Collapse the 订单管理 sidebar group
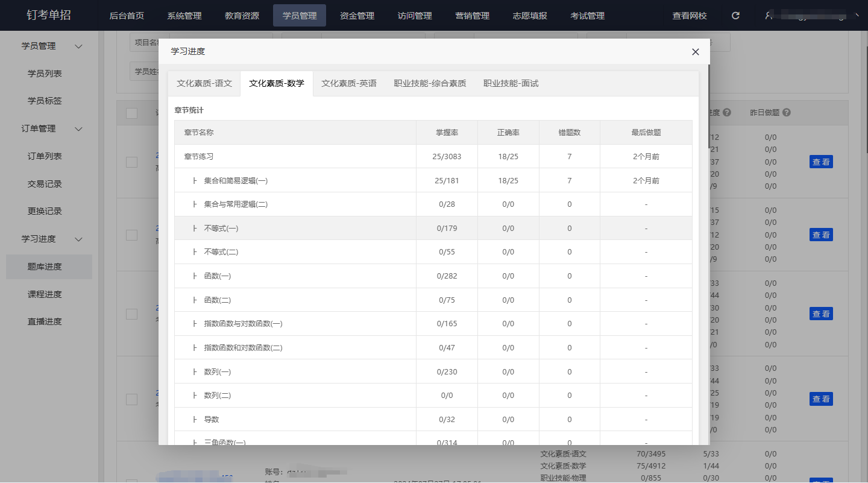Image resolution: width=868 pixels, height=483 pixels. [78, 129]
